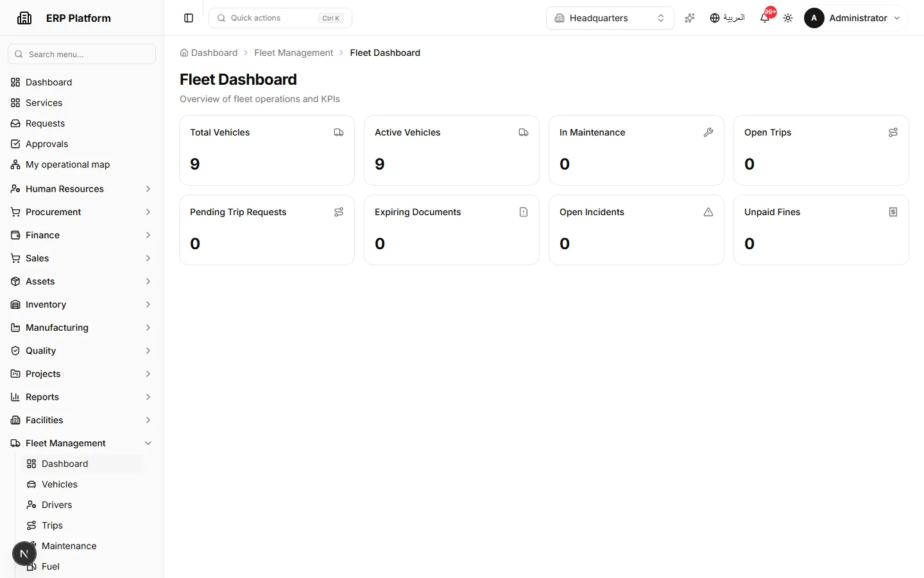Expand the Reports section
The height and width of the screenshot is (578, 924).
[81, 397]
